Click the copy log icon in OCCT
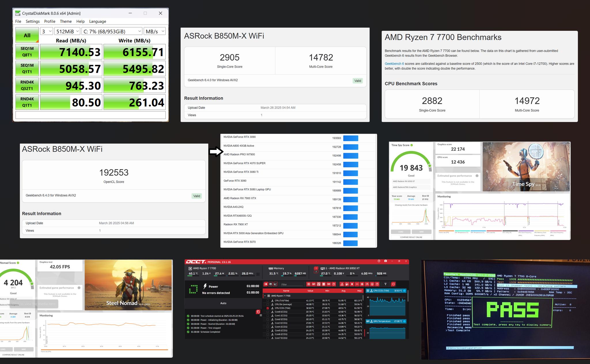Image resolution: width=590 pixels, height=364 pixels. tap(258, 312)
